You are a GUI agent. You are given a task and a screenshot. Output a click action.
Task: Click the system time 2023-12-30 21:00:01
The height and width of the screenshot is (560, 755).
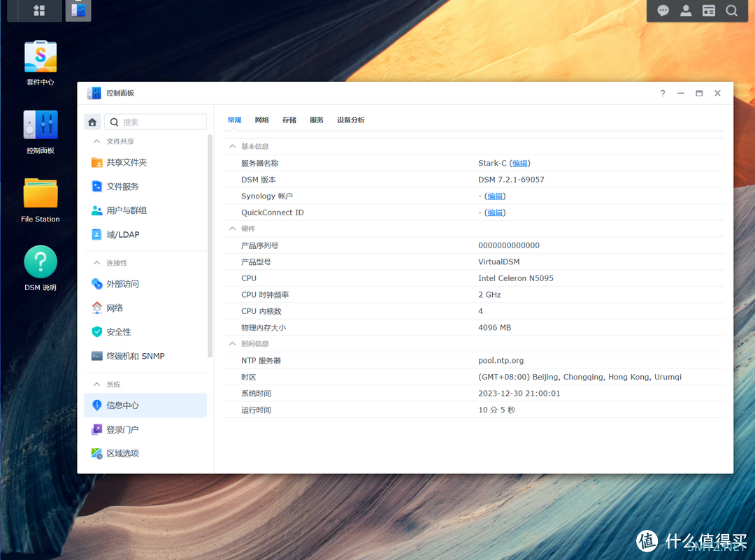[x=519, y=394]
